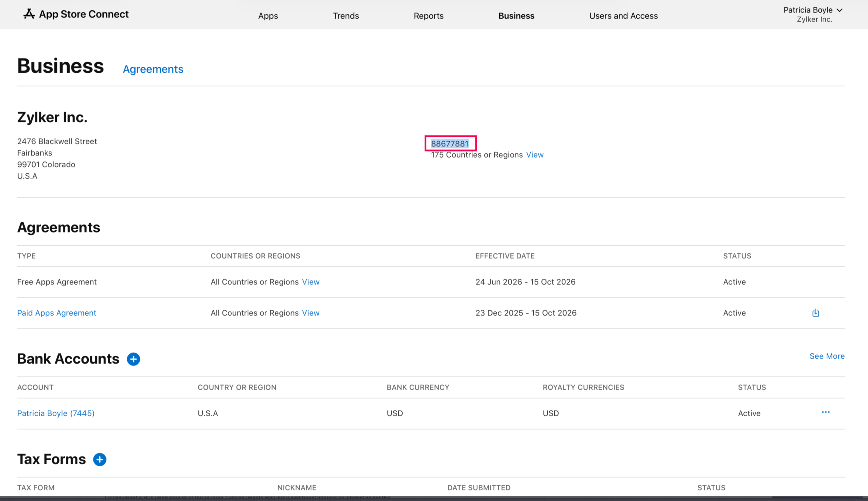The width and height of the screenshot is (868, 501).
Task: Click the 23 Dec 2025 - 15 Oct 2026 date
Action: pyautogui.click(x=526, y=313)
